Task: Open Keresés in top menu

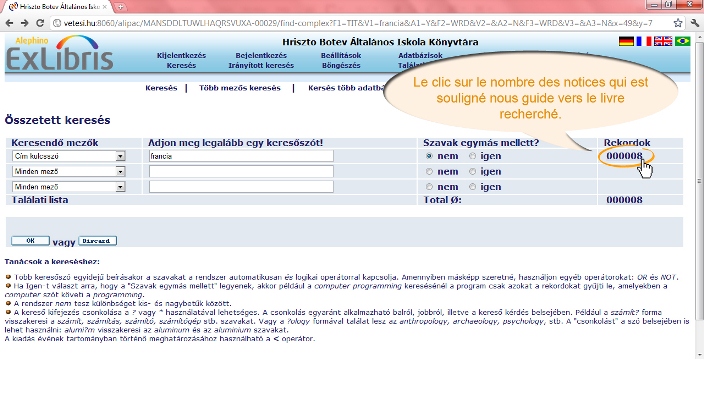Action: point(181,65)
